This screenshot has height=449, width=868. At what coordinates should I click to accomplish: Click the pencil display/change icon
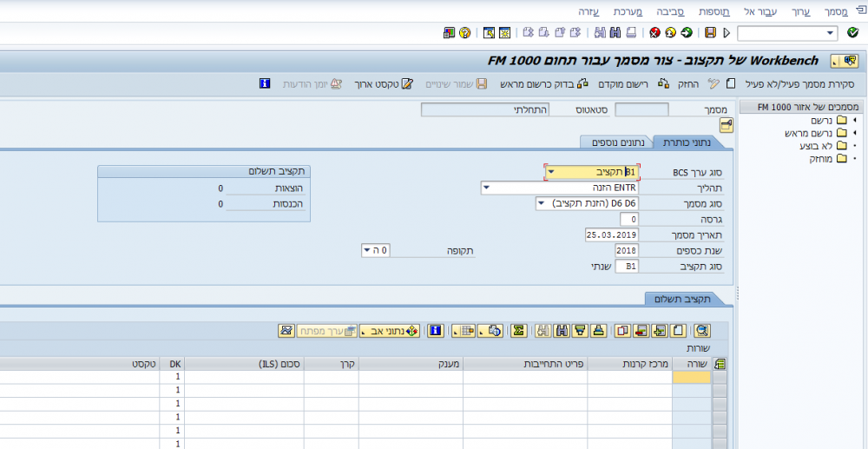coord(713,84)
